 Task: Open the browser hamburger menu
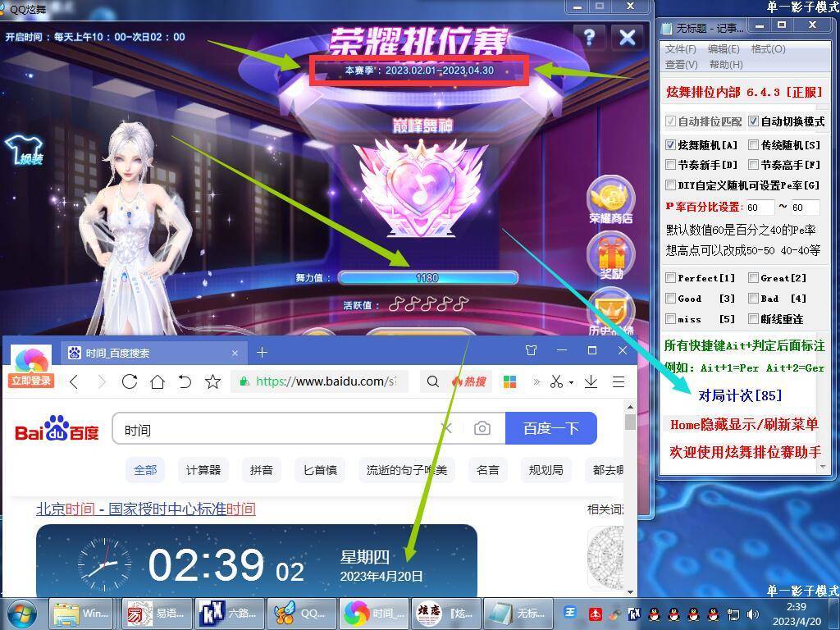[x=619, y=382]
